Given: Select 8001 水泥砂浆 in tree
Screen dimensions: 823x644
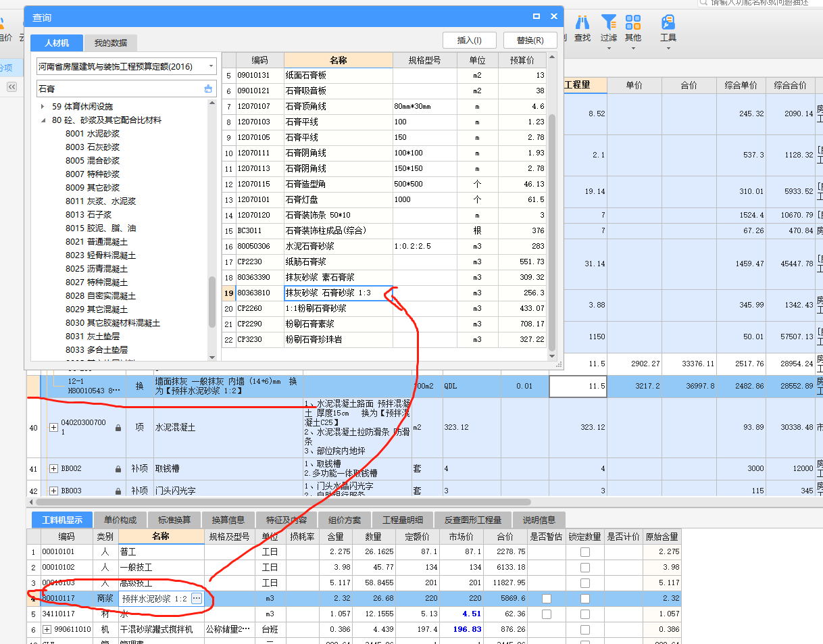Looking at the screenshot, I should pyautogui.click(x=93, y=134).
